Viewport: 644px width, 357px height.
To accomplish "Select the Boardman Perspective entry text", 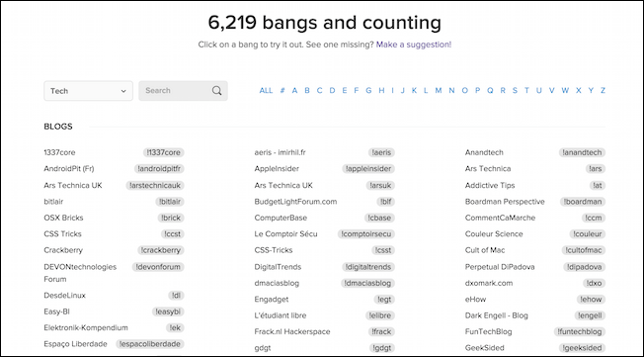I will click(x=505, y=202).
